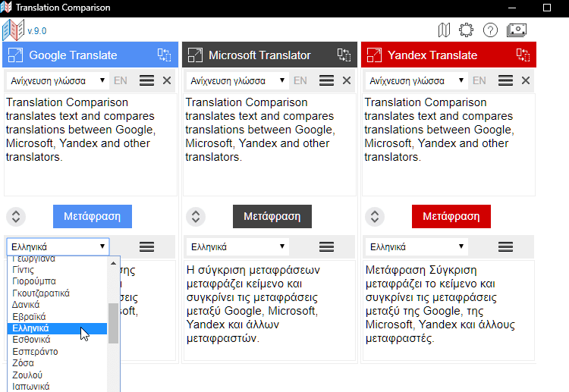This screenshot has width=569, height=392.
Task: Open the map/dictionary icon in top toolbar
Action: pos(444,30)
